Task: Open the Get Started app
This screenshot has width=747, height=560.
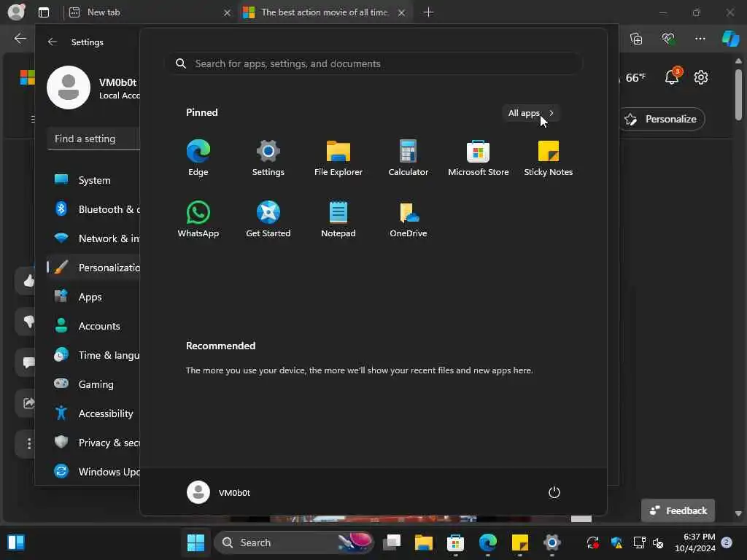Action: tap(268, 219)
